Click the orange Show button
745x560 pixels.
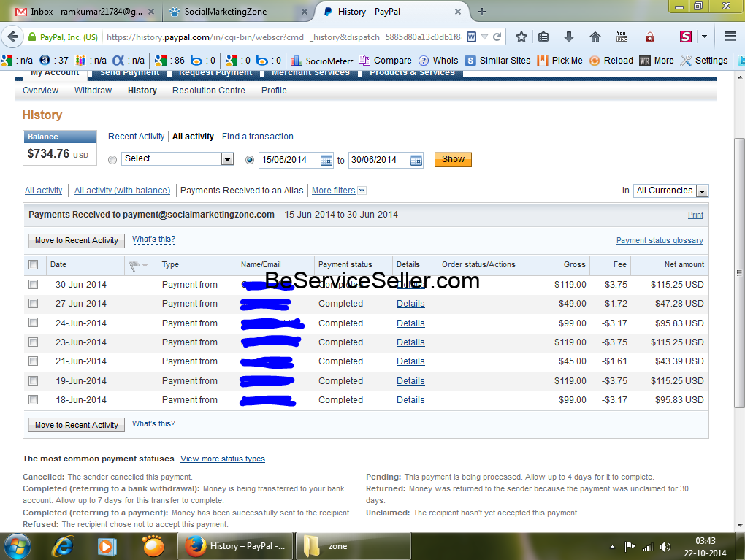click(x=453, y=159)
